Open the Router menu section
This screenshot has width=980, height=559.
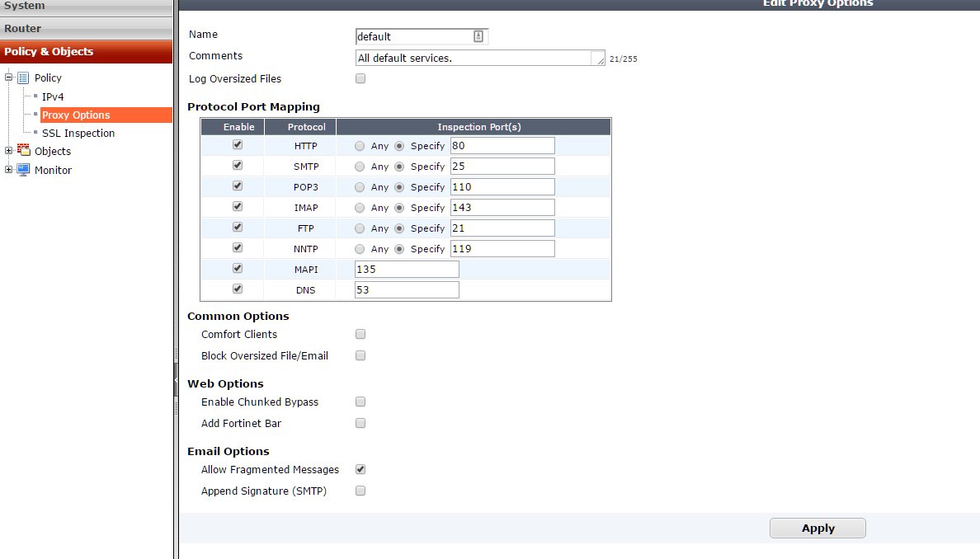click(x=87, y=28)
